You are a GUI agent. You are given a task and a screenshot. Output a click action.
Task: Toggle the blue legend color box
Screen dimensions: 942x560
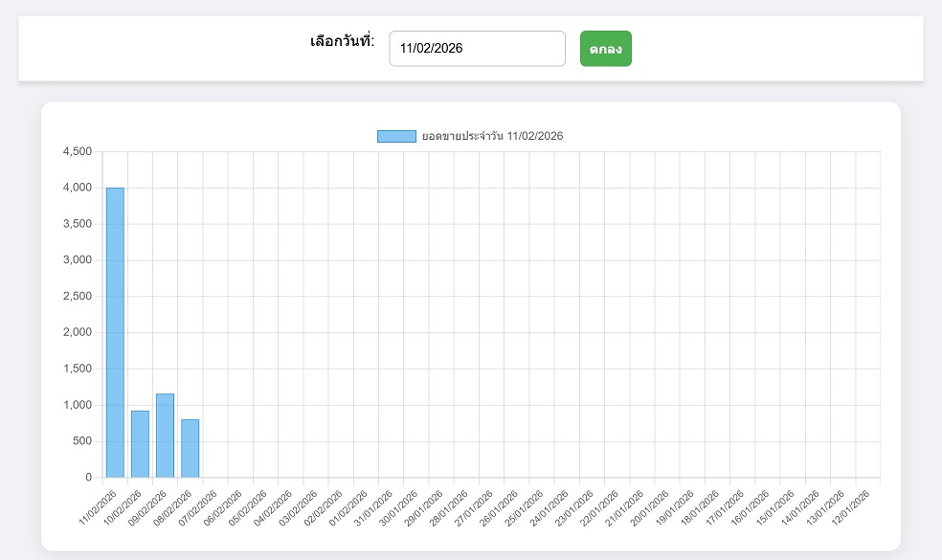tap(396, 136)
